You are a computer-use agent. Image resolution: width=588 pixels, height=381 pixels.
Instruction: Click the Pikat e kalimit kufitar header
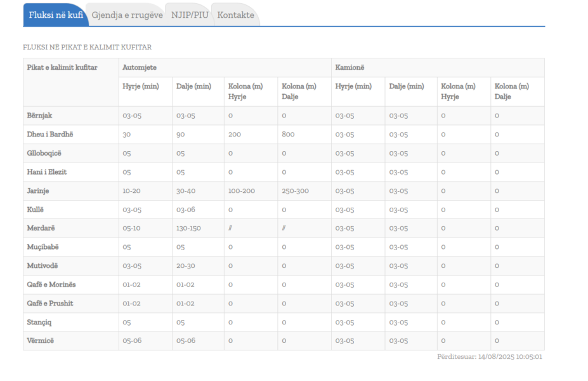click(62, 67)
